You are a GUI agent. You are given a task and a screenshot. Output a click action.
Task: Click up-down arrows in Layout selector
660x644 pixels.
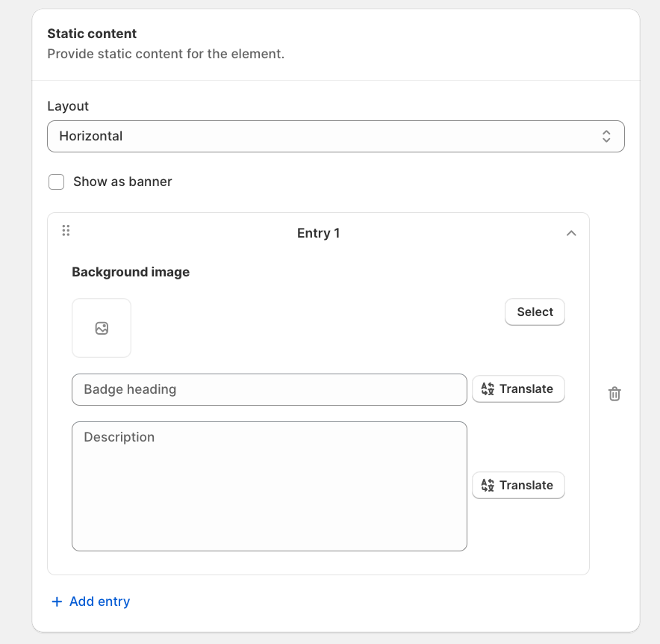pyautogui.click(x=606, y=136)
